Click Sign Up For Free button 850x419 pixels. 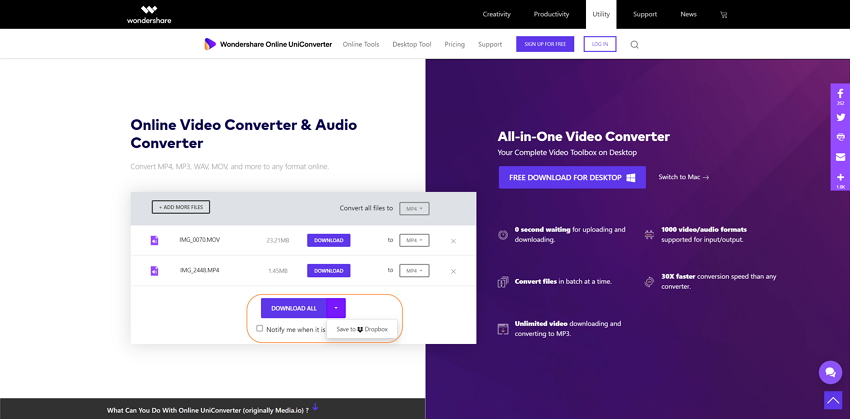(545, 44)
